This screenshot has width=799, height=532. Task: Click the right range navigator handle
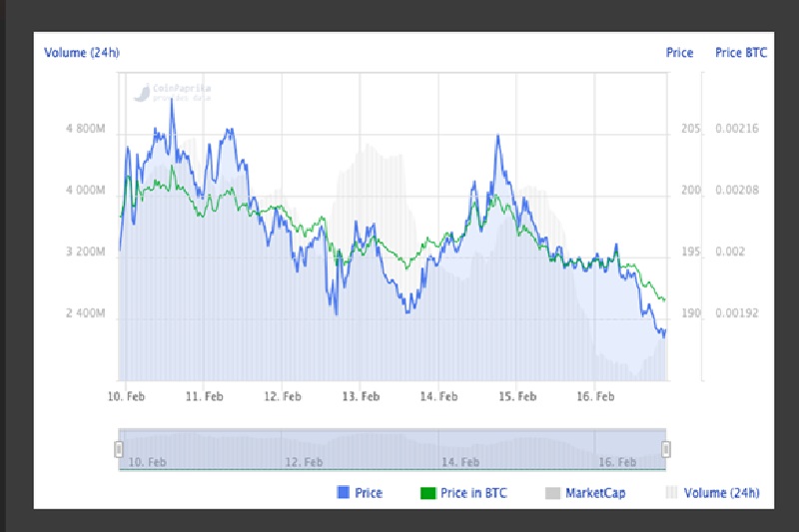pos(666,449)
